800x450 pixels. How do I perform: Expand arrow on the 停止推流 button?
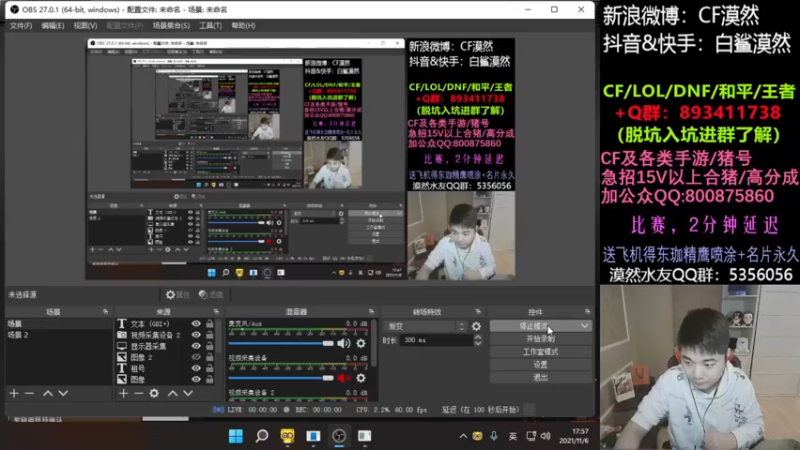tap(584, 326)
